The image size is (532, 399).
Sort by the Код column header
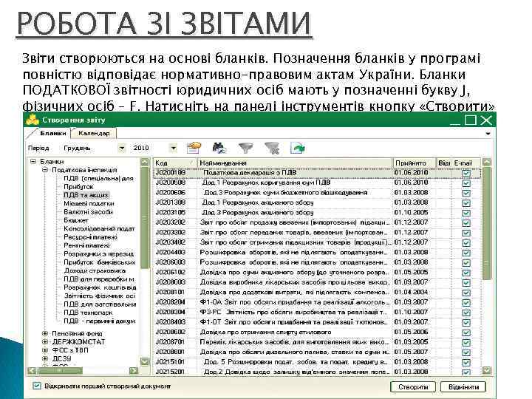(x=175, y=163)
